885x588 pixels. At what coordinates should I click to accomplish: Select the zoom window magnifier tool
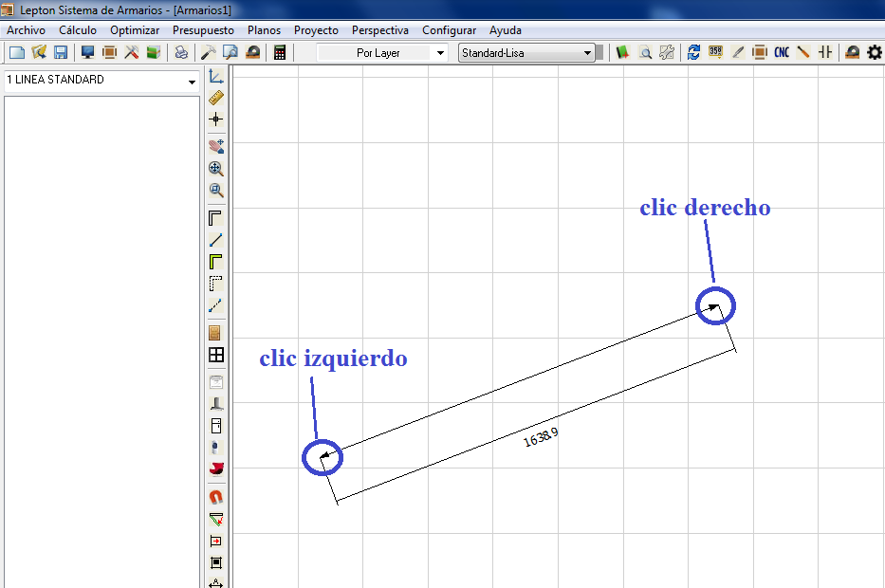tap(216, 191)
